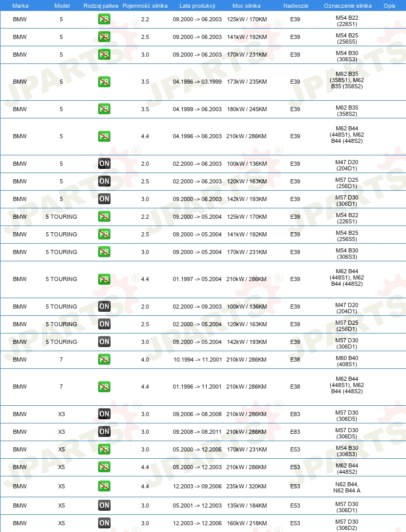Click diesel ON icon in 5 TOURING 2.5 163KM row

pyautogui.click(x=104, y=324)
